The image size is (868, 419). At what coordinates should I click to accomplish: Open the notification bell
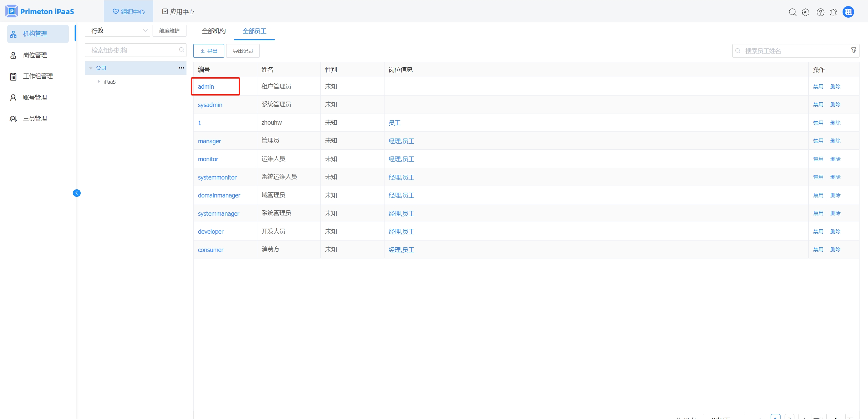[833, 12]
